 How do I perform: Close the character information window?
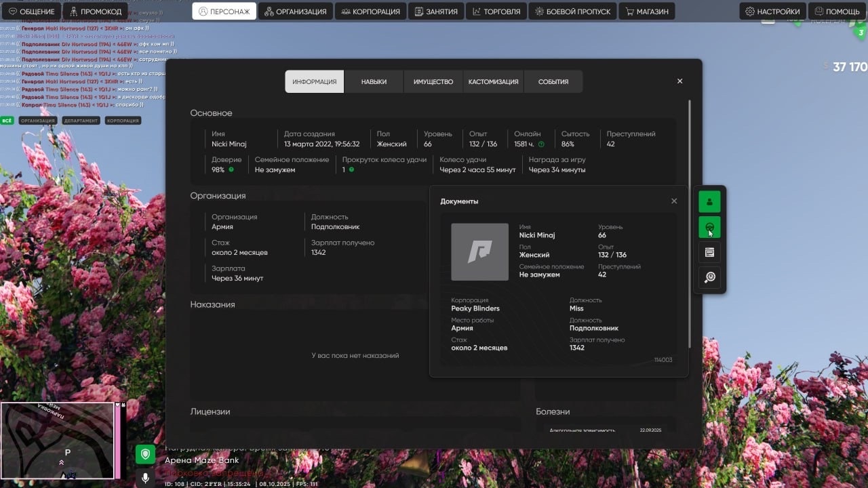coord(680,81)
